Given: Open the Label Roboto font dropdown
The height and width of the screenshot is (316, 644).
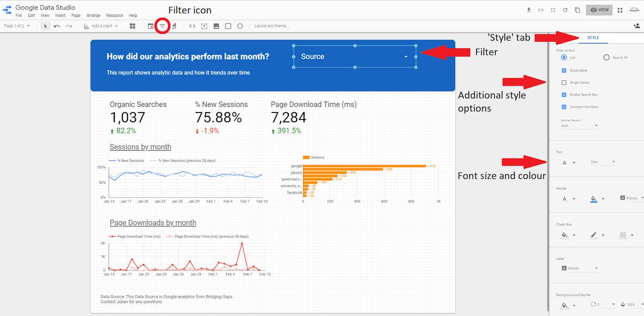Looking at the screenshot, I should pos(580,268).
